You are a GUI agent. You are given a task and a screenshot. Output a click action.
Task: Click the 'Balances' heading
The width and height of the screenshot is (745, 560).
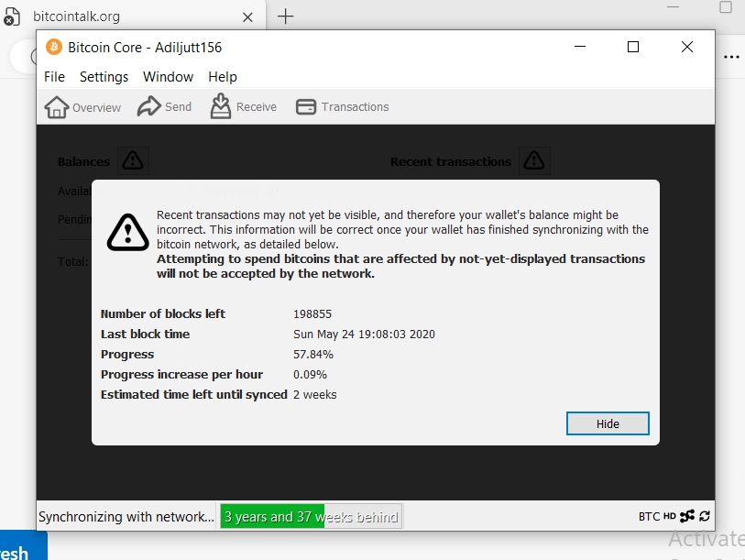[x=83, y=161]
